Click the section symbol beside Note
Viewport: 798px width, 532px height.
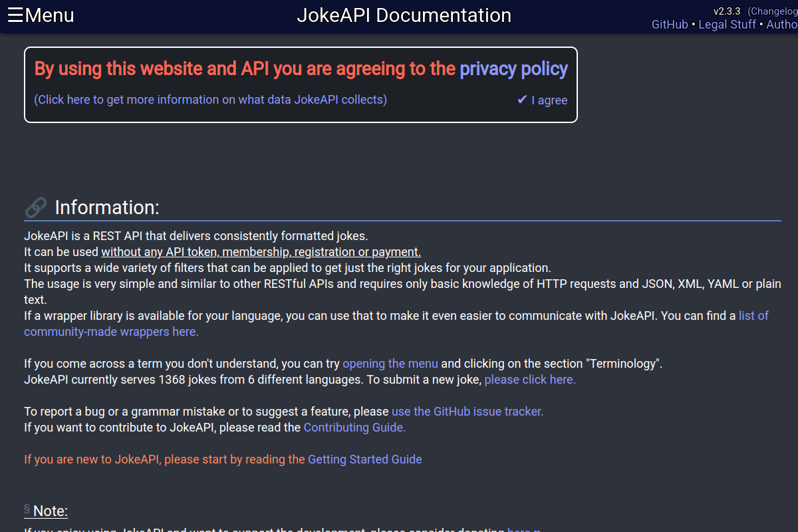point(27,509)
